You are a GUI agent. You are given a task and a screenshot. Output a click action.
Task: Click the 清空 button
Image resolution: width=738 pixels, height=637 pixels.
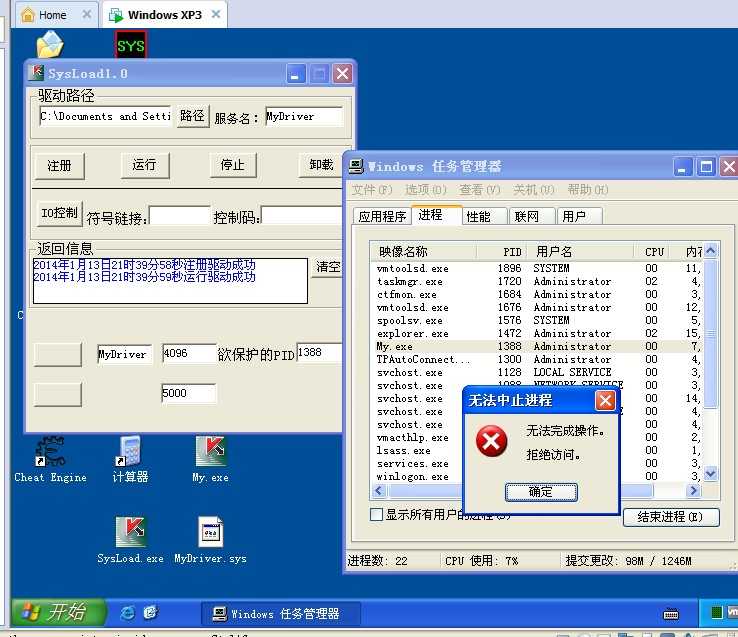328,267
